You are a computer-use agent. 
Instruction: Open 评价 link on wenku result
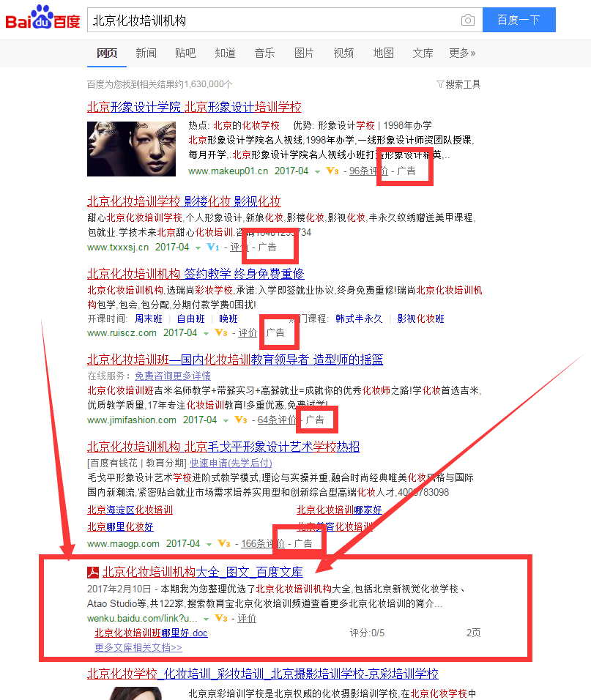point(247,618)
